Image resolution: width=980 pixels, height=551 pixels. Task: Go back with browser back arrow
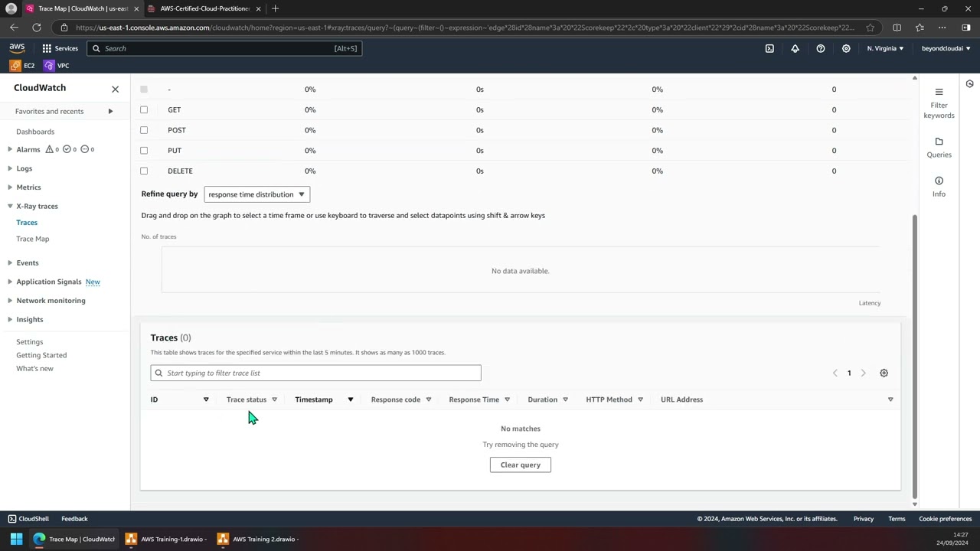(14, 28)
